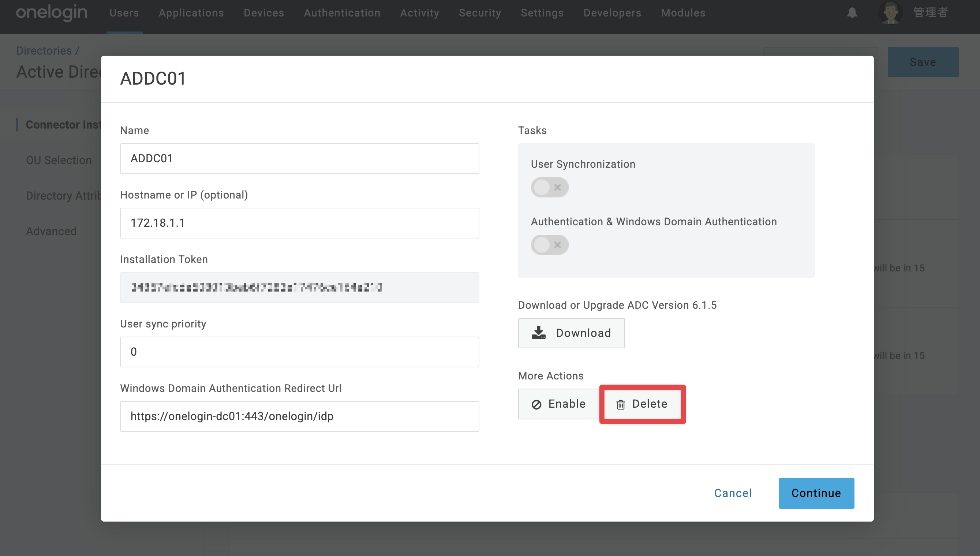Viewport: 980px width, 556px height.
Task: Click the Continue button
Action: tap(816, 493)
